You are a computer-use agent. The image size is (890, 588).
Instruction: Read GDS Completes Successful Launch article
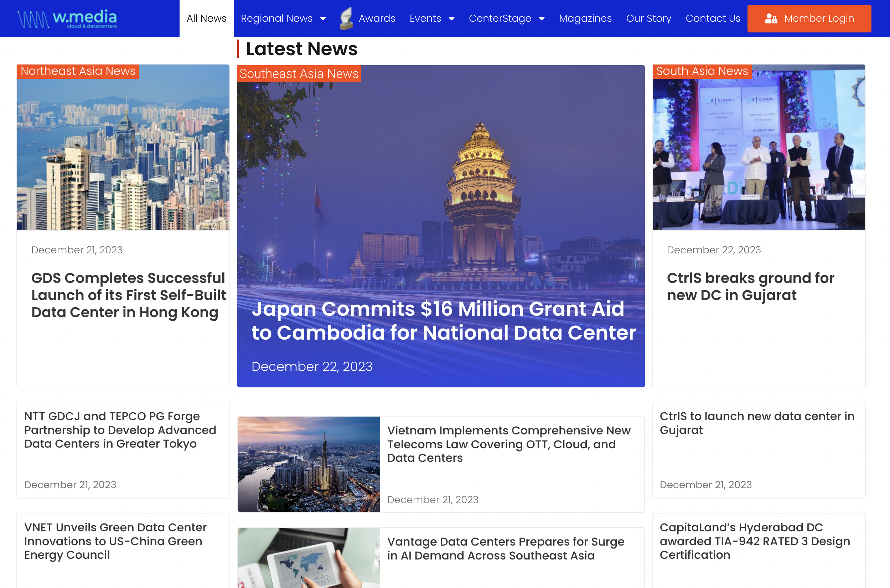(129, 295)
